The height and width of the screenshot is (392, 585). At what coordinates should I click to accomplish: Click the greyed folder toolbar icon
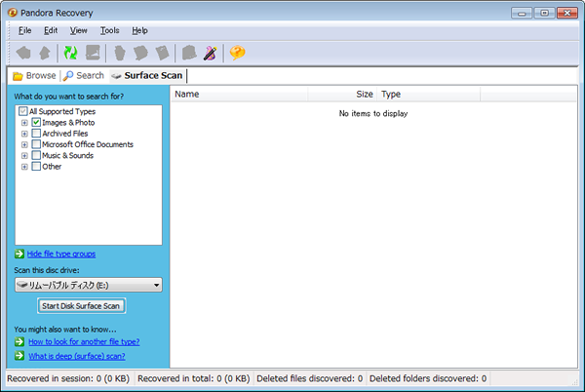(189, 53)
